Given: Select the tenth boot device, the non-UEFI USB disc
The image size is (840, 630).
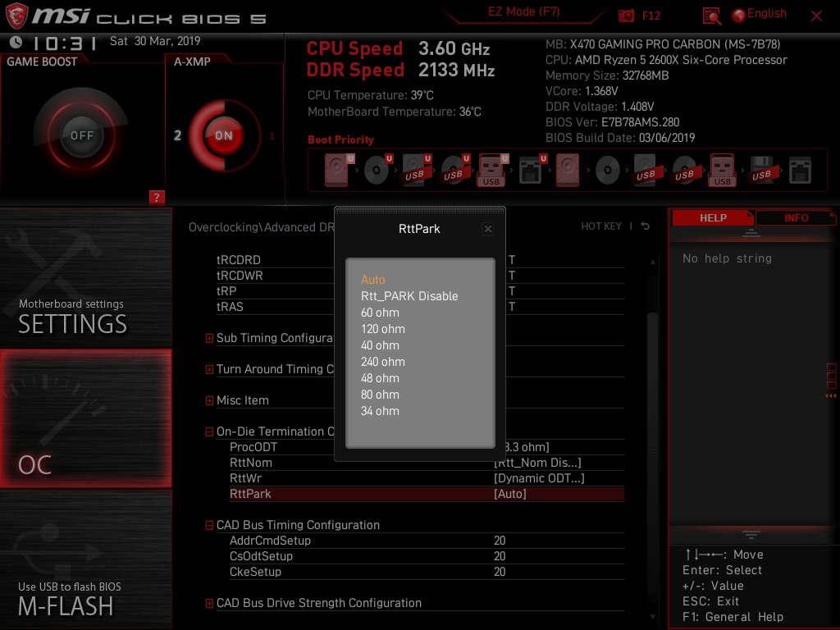Looking at the screenshot, I should click(x=686, y=170).
